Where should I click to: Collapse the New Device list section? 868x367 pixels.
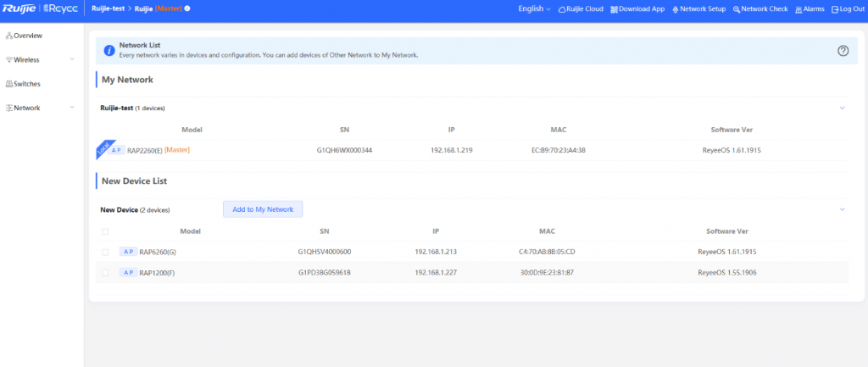point(842,209)
